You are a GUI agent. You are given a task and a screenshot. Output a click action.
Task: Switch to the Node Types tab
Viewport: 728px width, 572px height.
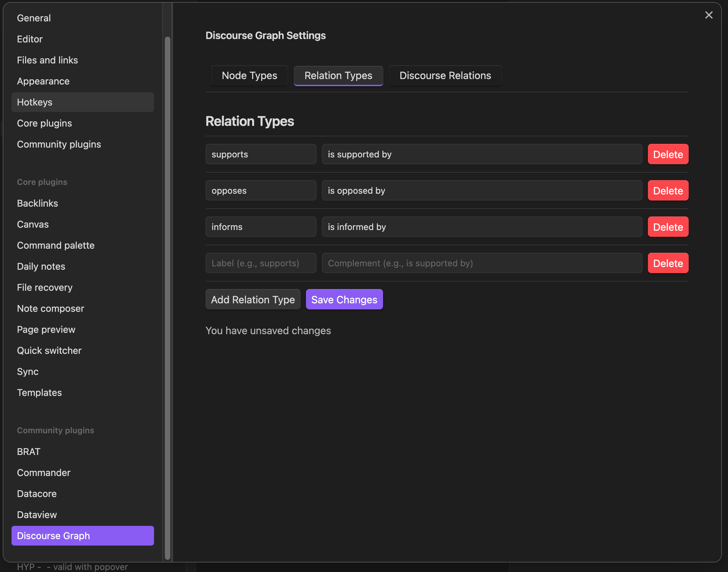pos(249,75)
